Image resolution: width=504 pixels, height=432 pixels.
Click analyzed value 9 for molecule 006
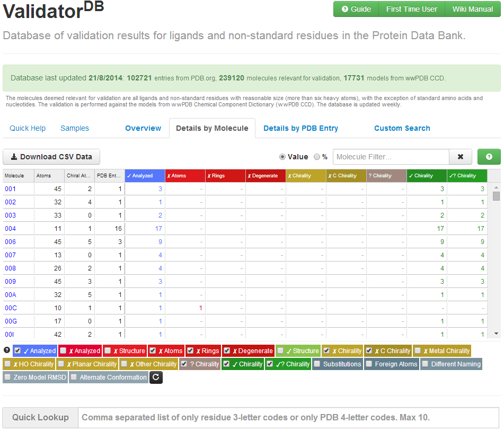pos(160,242)
